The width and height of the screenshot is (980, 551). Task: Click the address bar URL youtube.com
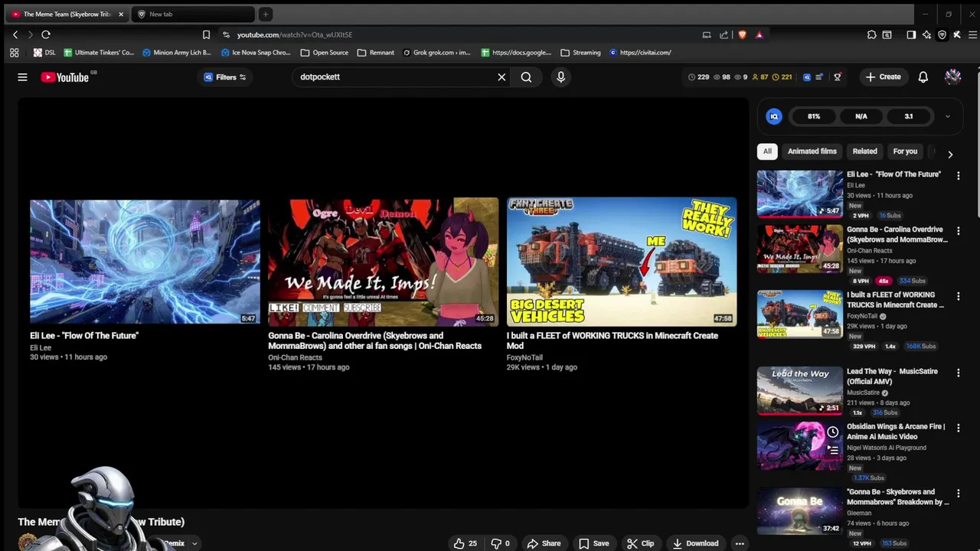coord(295,34)
